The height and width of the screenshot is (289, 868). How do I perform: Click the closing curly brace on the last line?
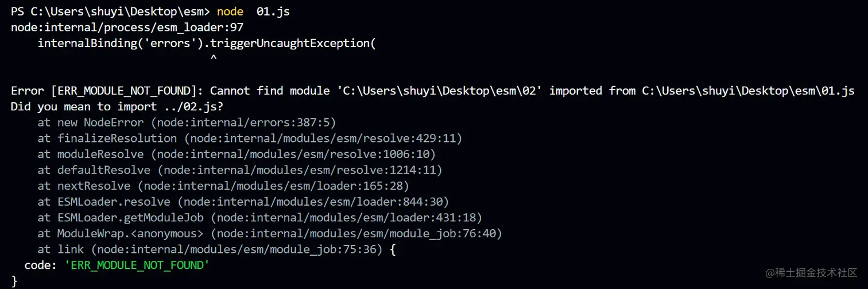pos(14,281)
